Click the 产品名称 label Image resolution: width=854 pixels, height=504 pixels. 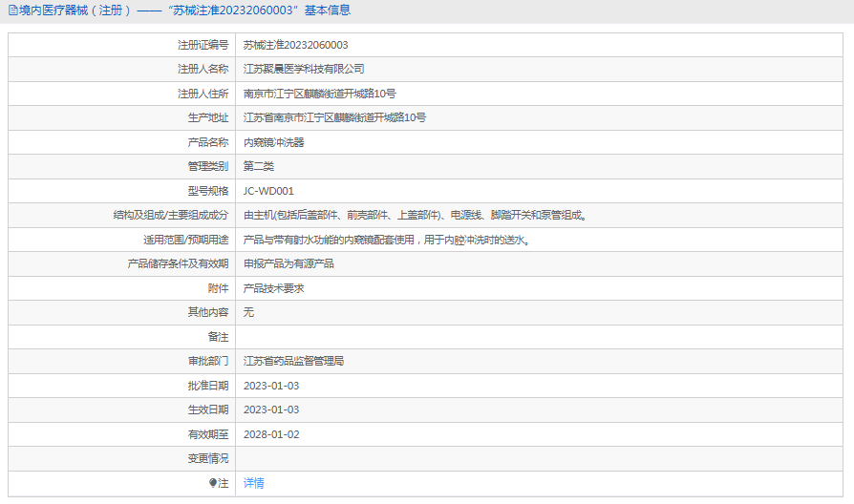click(x=208, y=142)
